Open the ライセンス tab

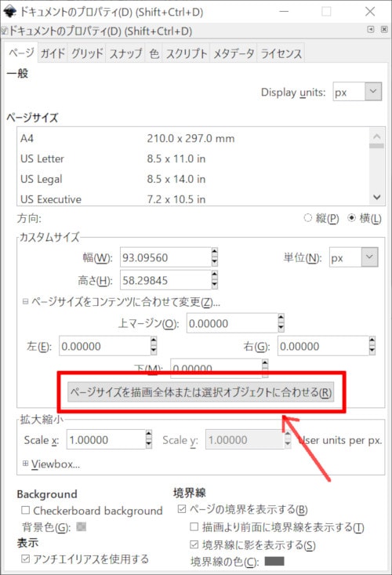pyautogui.click(x=281, y=53)
